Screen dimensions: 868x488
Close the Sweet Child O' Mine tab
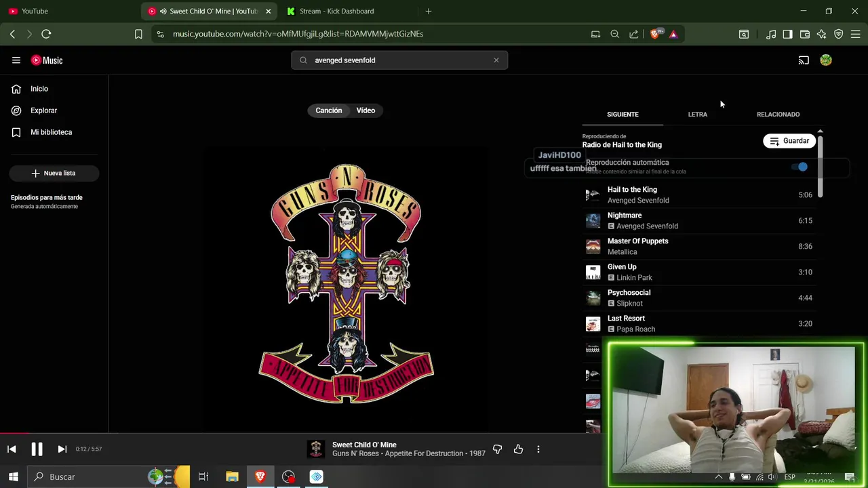pos(268,11)
